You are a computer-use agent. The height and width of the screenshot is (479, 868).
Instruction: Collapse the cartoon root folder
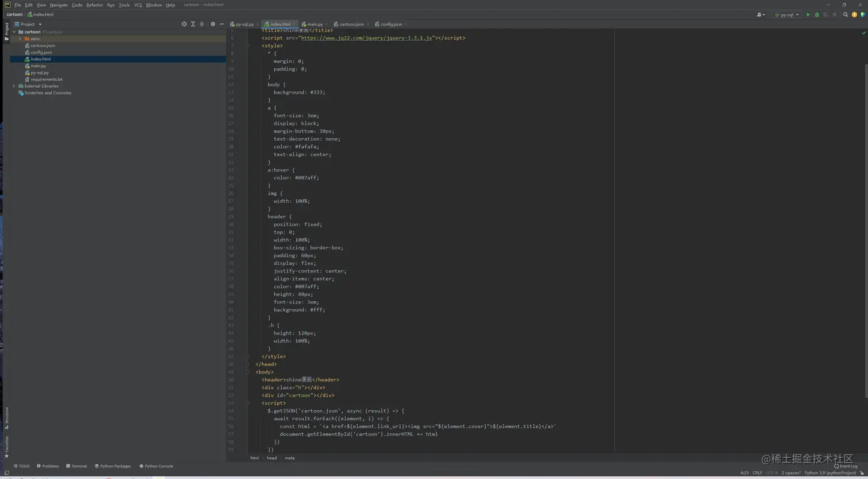[x=14, y=32]
